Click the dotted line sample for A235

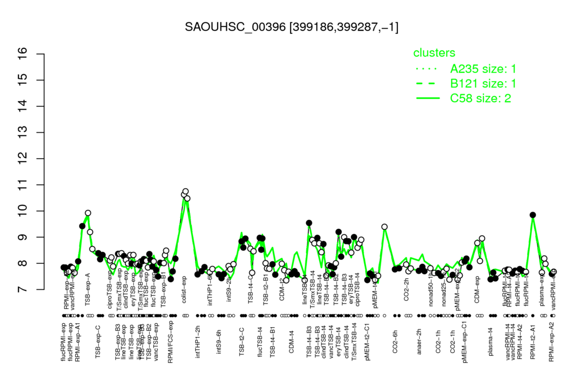coord(427,69)
